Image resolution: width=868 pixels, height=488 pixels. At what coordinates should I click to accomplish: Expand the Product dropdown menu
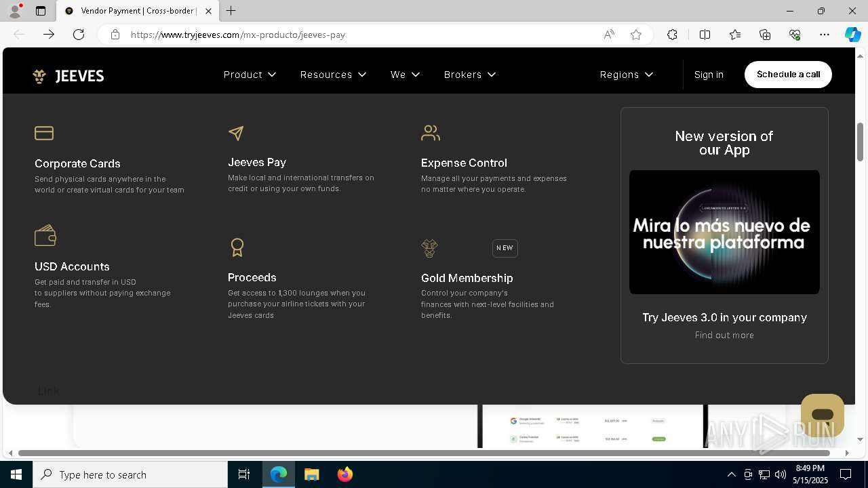tap(250, 75)
